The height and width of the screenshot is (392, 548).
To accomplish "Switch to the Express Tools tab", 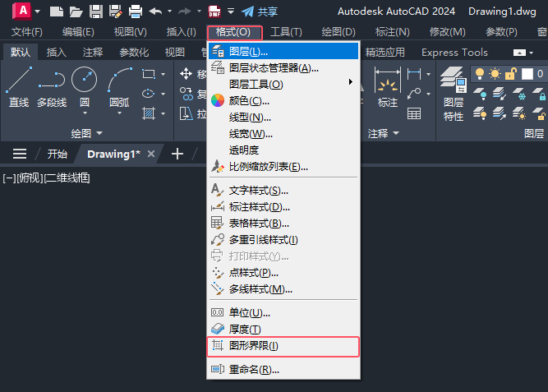I will [x=454, y=53].
